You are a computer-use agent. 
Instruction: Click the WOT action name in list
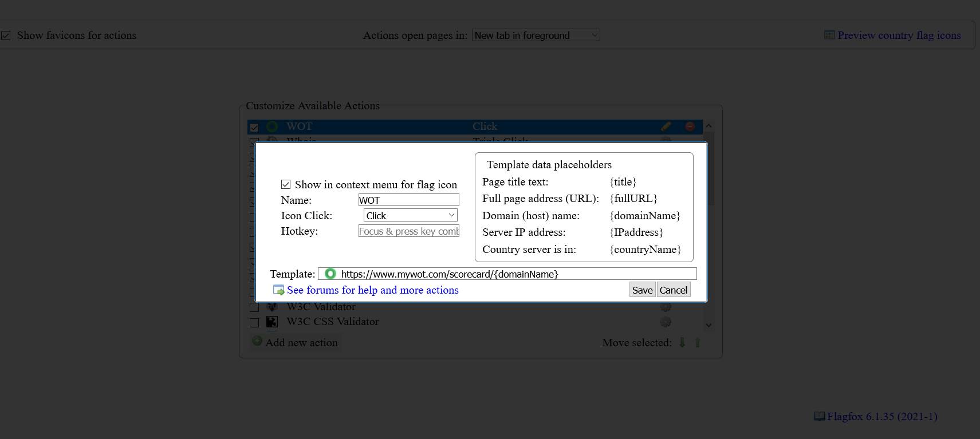(300, 126)
